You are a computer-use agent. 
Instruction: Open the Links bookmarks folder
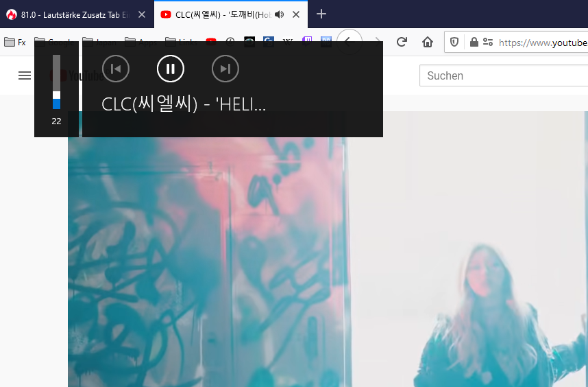tap(182, 42)
